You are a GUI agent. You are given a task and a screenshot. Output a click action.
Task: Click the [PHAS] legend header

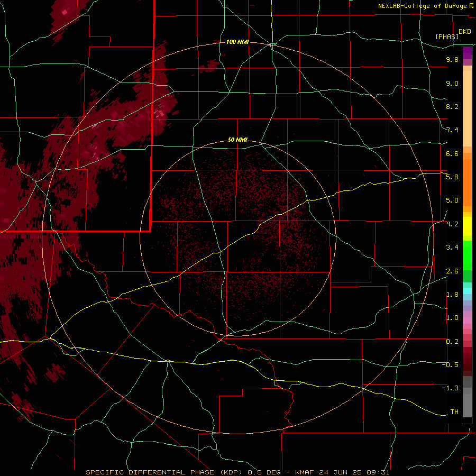click(447, 36)
